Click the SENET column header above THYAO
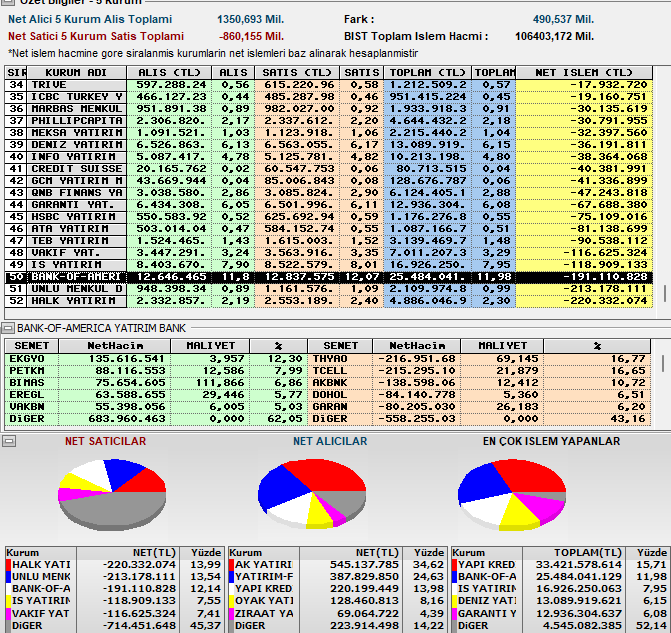671x633 pixels. [x=340, y=345]
